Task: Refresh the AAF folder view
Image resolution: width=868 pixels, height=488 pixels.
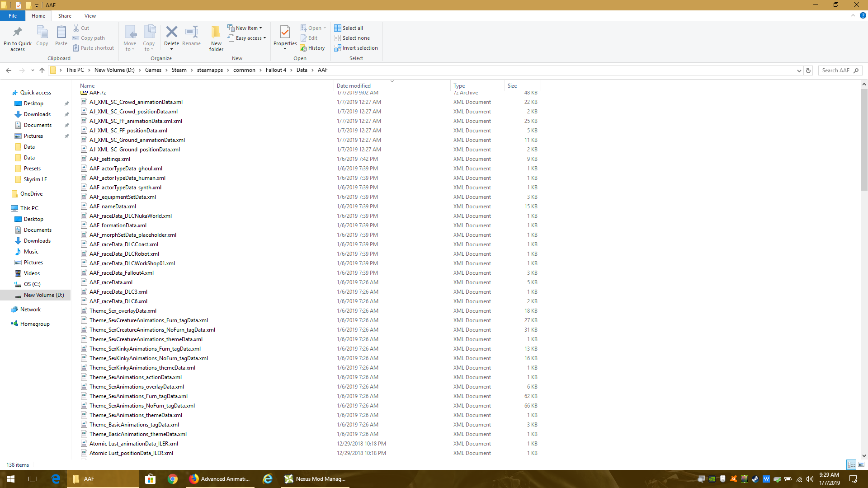Action: [808, 70]
